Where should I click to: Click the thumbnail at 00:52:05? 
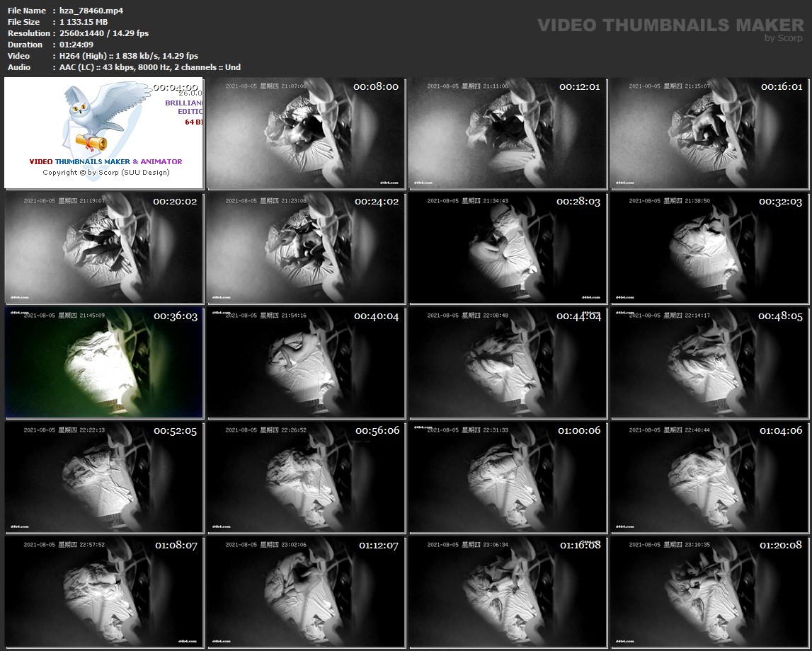pyautogui.click(x=103, y=477)
